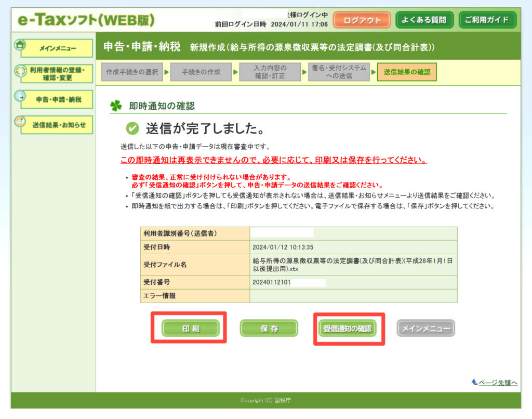Viewport: 532px width, 419px height.
Task: Select the 手続きの作成 step
Action: tap(201, 72)
